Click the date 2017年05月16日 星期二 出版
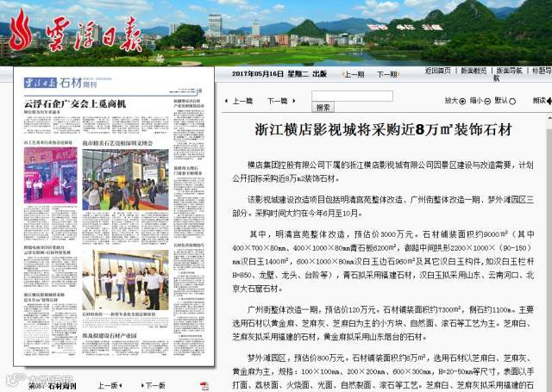 [279, 74]
